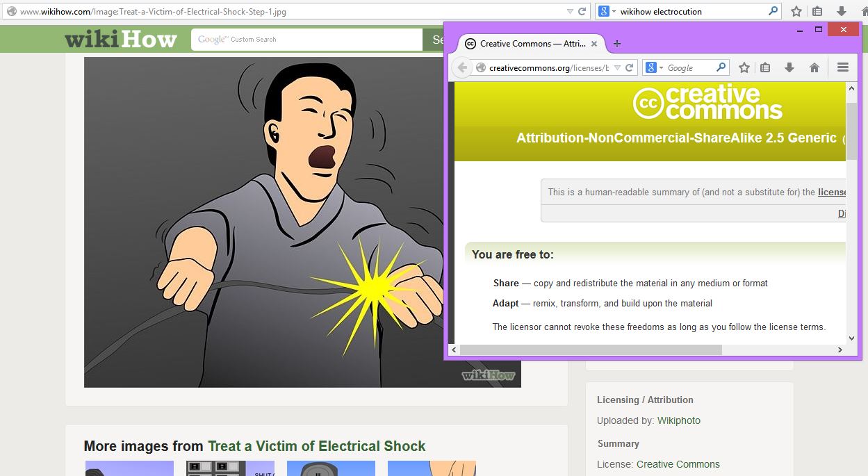Open downloads in the wikiHow browser window
Viewport: 868px width, 476px height.
pyautogui.click(x=842, y=11)
